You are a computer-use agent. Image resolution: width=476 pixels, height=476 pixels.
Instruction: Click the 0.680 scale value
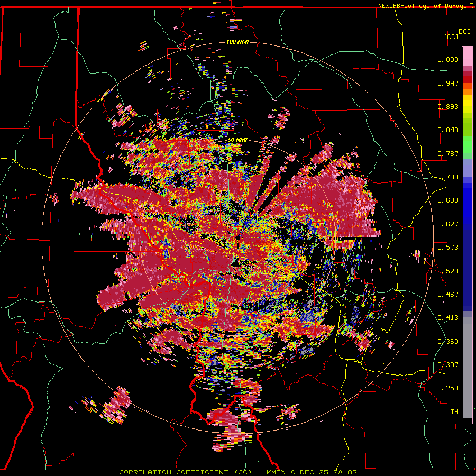pyautogui.click(x=448, y=200)
